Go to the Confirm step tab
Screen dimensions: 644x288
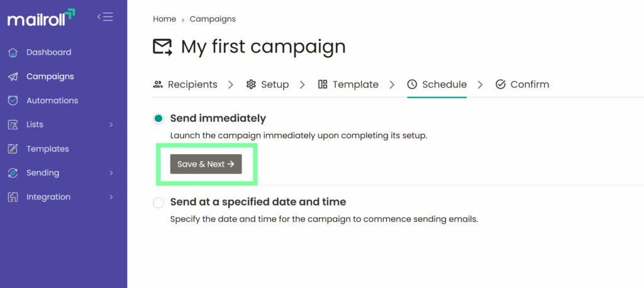[x=522, y=84]
